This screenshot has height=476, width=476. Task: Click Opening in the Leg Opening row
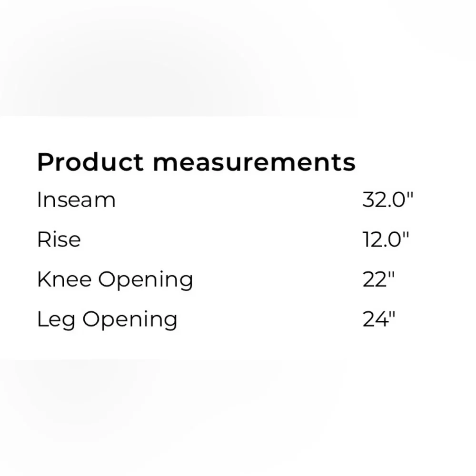click(x=130, y=320)
